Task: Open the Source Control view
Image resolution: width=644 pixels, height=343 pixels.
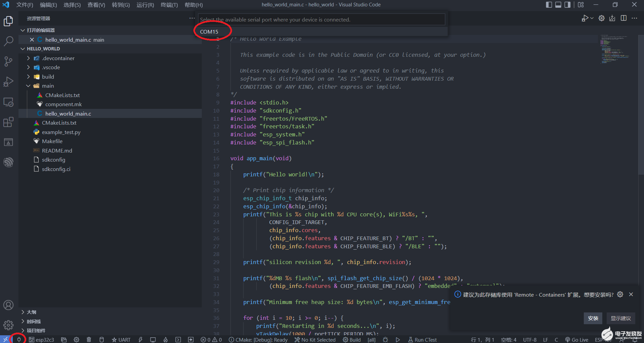Action: click(x=8, y=61)
